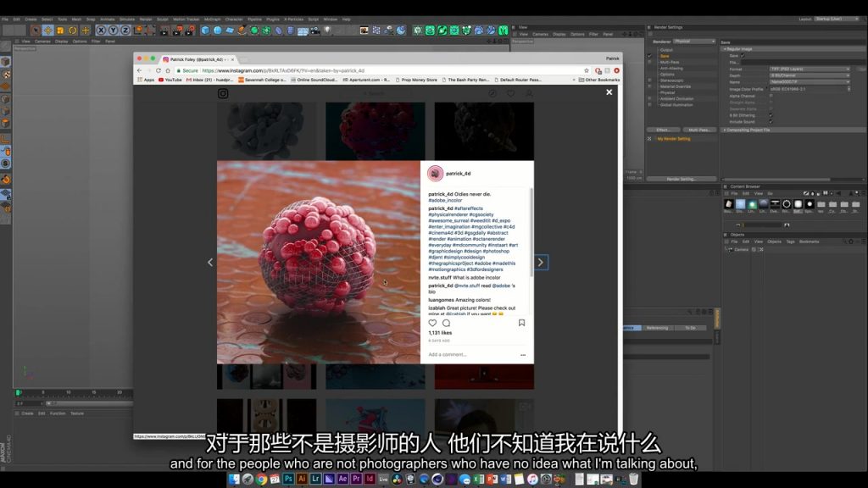868x488 pixels.
Task: Click the Render Settings horizontal scrollbar
Action: 777,180
